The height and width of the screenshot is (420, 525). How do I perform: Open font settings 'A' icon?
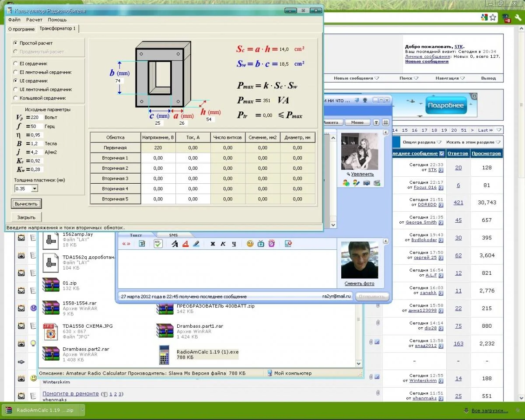175,244
